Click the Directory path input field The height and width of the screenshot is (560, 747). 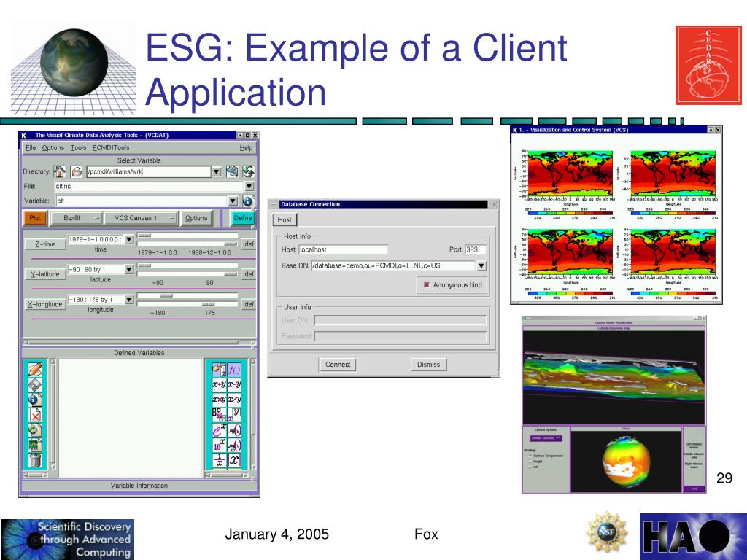(149, 172)
